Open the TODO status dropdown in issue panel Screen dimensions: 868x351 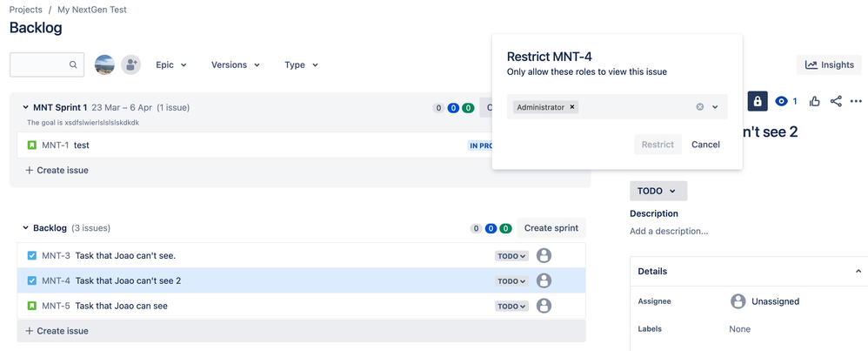(x=658, y=191)
